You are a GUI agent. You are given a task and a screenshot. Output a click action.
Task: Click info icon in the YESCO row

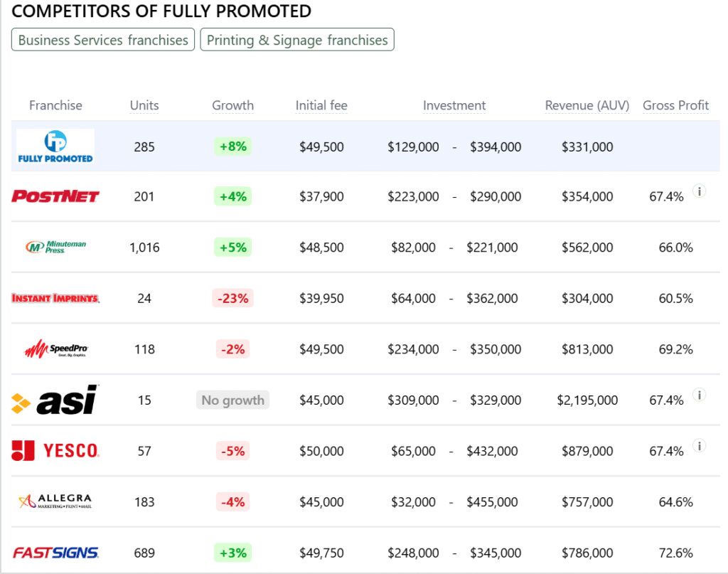pyautogui.click(x=700, y=446)
